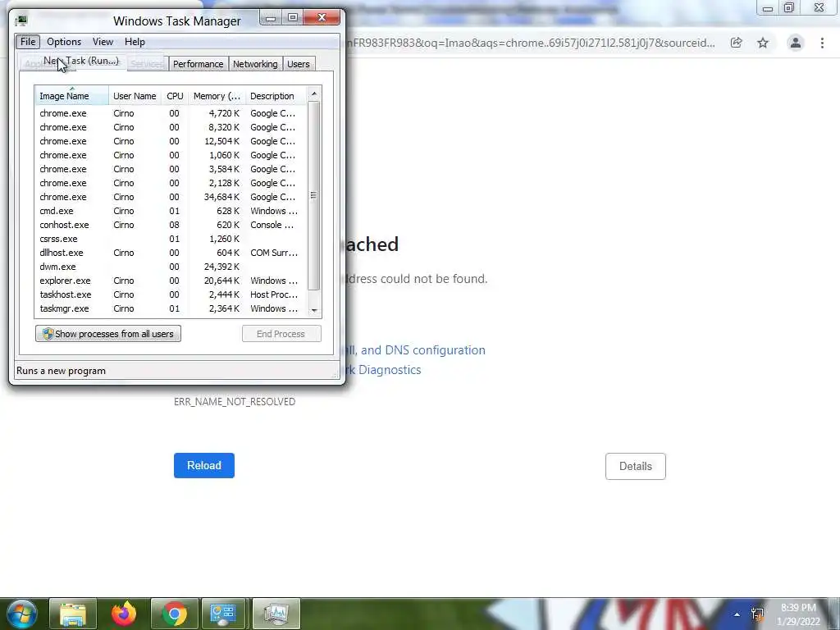
Task: Sort processes by Memory column
Action: tap(217, 96)
